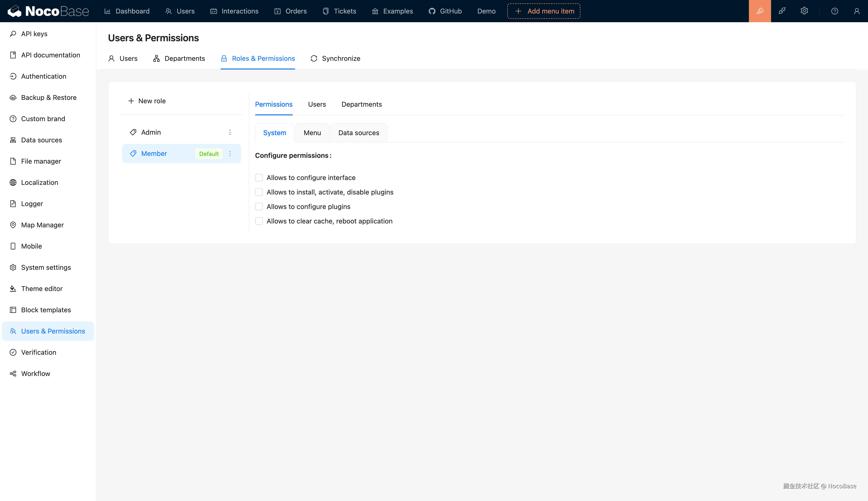Open the help question mark icon
The height and width of the screenshot is (501, 868).
835,11
